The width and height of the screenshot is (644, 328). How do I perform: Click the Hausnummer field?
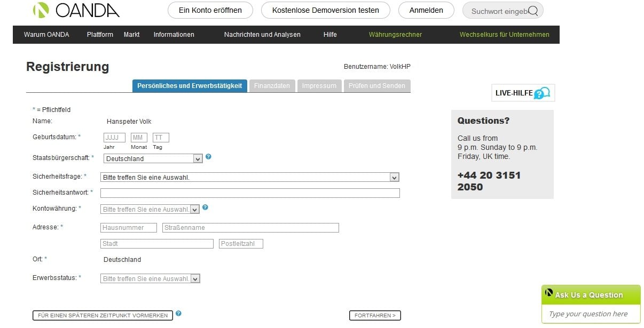click(129, 228)
